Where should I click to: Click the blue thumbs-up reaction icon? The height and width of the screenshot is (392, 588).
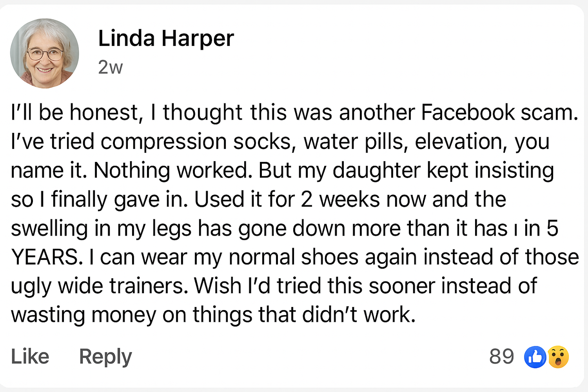[535, 357]
